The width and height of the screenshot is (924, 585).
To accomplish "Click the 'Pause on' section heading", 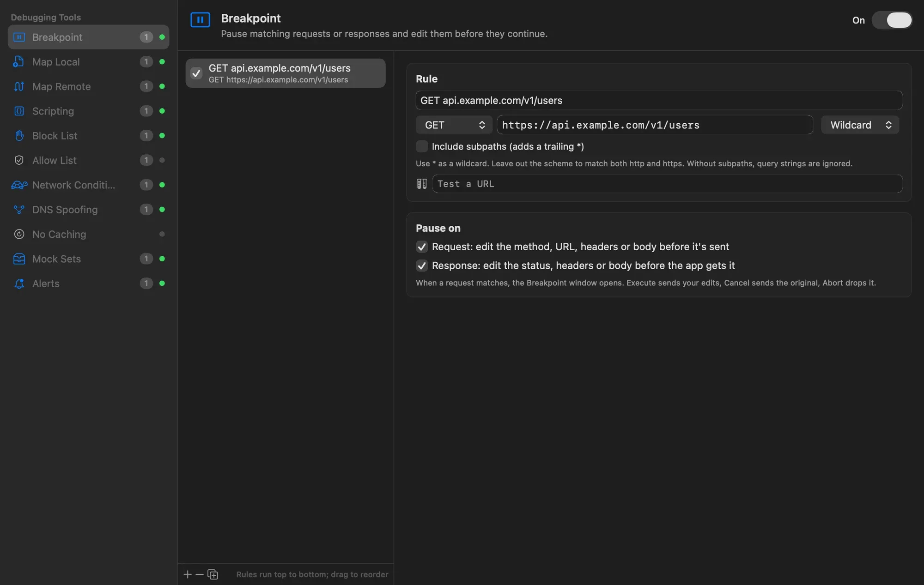I will pyautogui.click(x=438, y=228).
